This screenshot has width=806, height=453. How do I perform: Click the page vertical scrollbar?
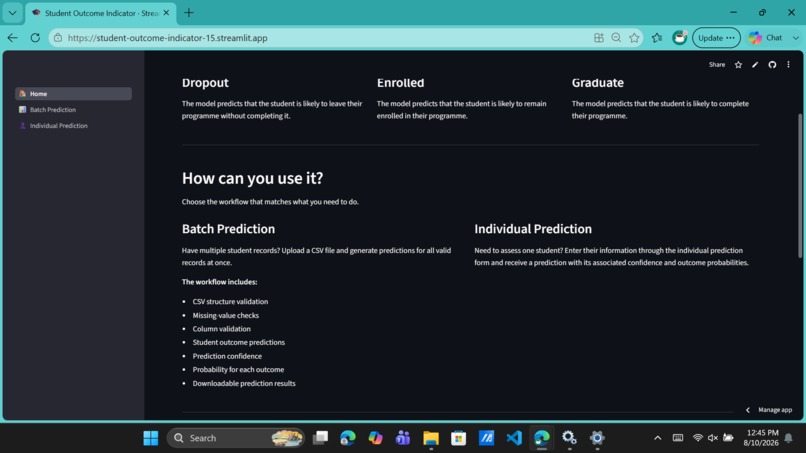pyautogui.click(x=800, y=185)
